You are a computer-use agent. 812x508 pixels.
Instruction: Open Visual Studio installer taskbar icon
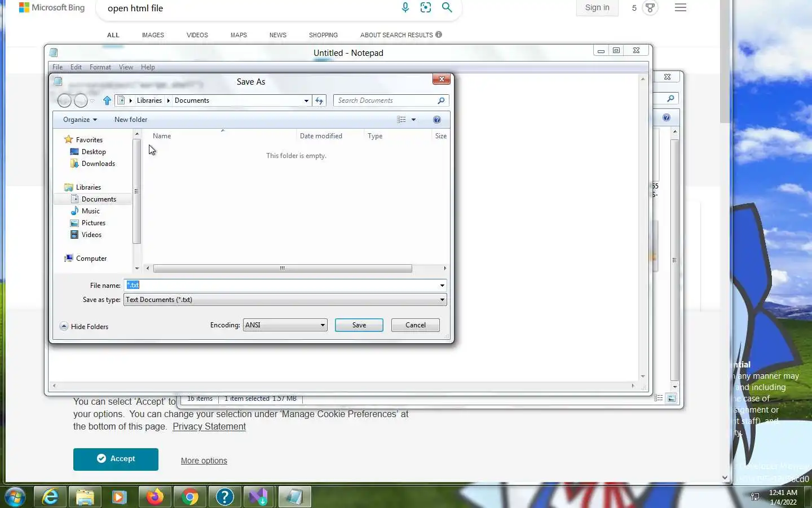point(259,497)
